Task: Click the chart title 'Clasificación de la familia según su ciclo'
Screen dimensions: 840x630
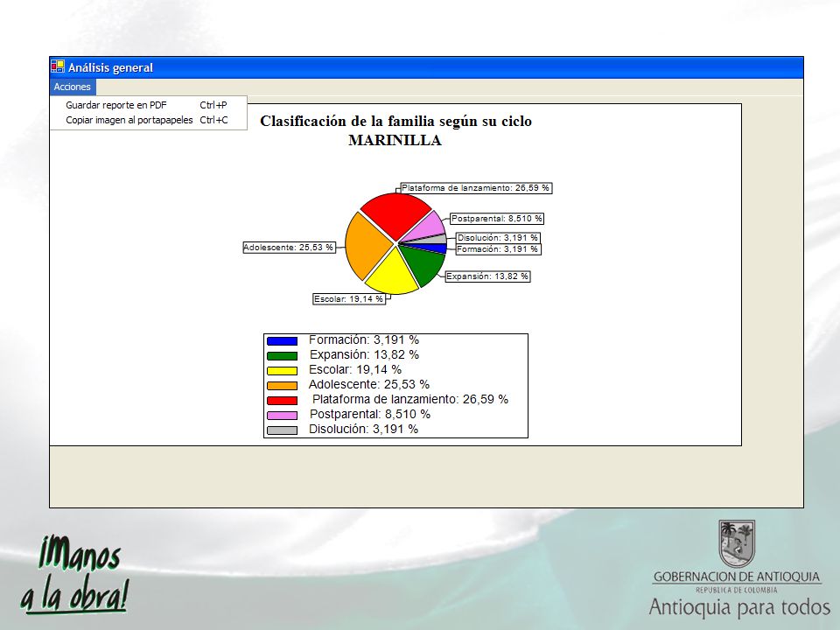Action: [395, 121]
